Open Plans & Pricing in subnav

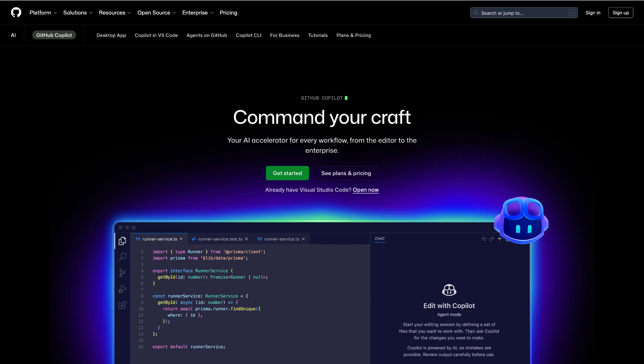(x=353, y=35)
